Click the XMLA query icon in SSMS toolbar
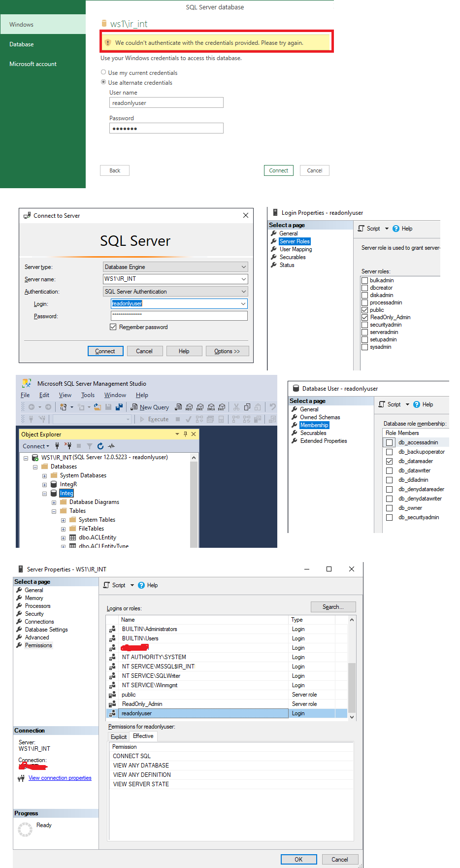The width and height of the screenshot is (460, 868). 211,407
